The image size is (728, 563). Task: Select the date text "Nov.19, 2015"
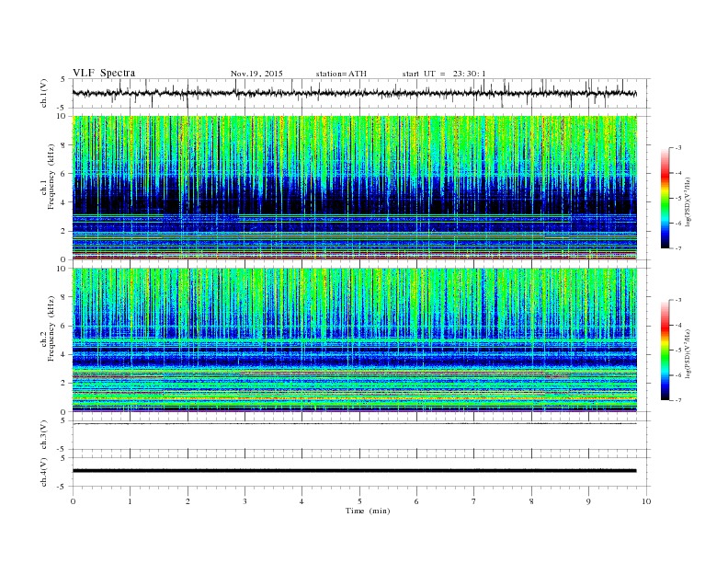coord(256,74)
